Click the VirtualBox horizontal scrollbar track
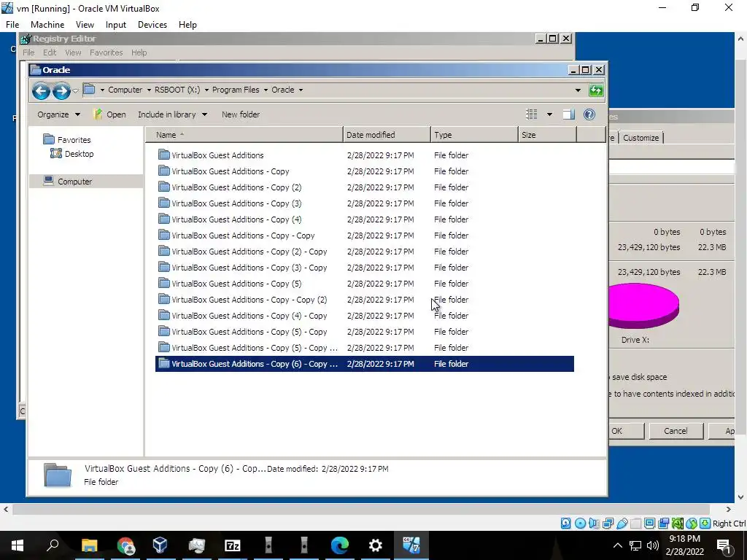747x560 pixels. (362, 509)
